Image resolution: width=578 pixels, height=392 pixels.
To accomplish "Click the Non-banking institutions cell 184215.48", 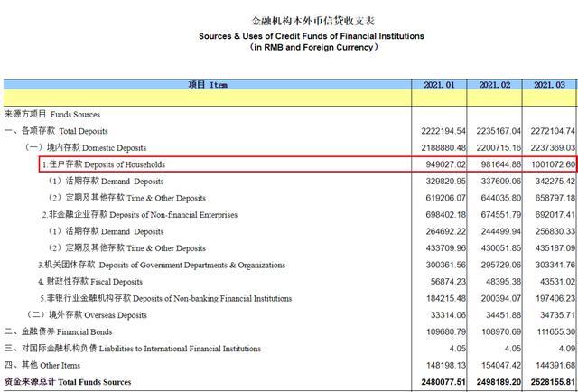I will tap(445, 298).
